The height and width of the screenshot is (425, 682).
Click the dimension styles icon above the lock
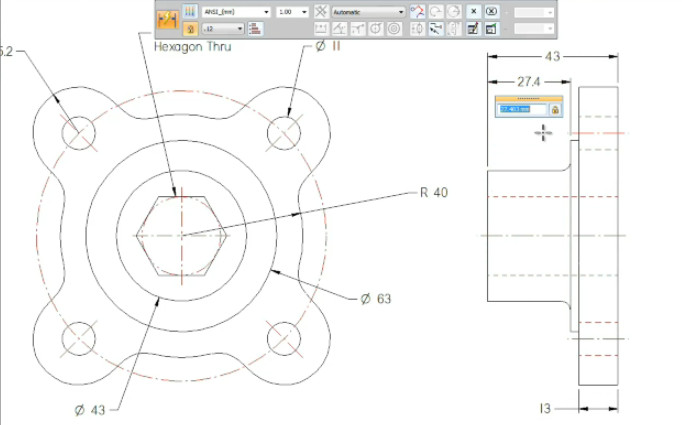pos(190,12)
